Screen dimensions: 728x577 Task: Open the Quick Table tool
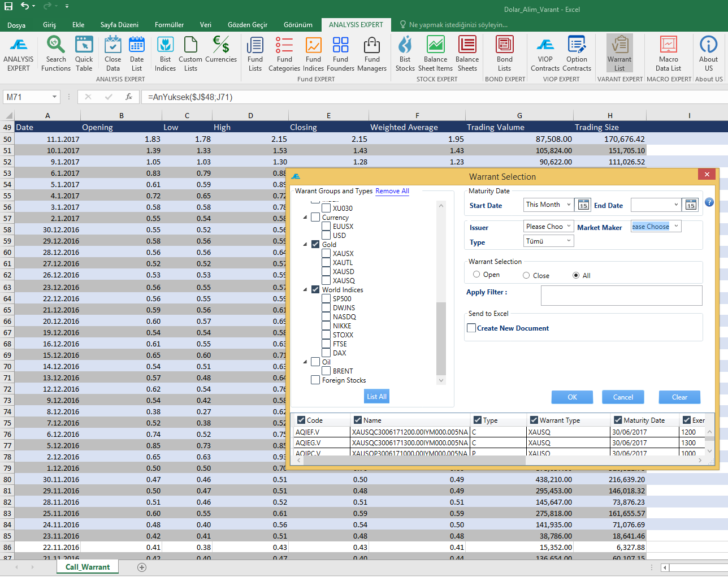[x=84, y=54]
